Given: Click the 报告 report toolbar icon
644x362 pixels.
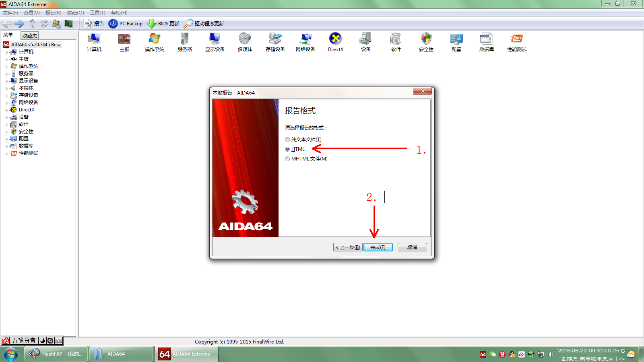Looking at the screenshot, I should (93, 24).
